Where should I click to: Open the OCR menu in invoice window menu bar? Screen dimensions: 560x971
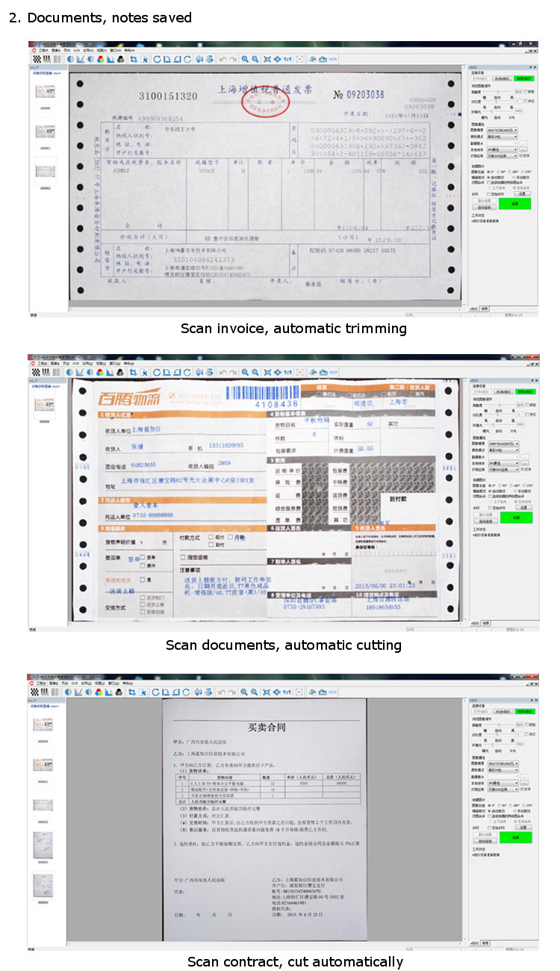(77, 50)
